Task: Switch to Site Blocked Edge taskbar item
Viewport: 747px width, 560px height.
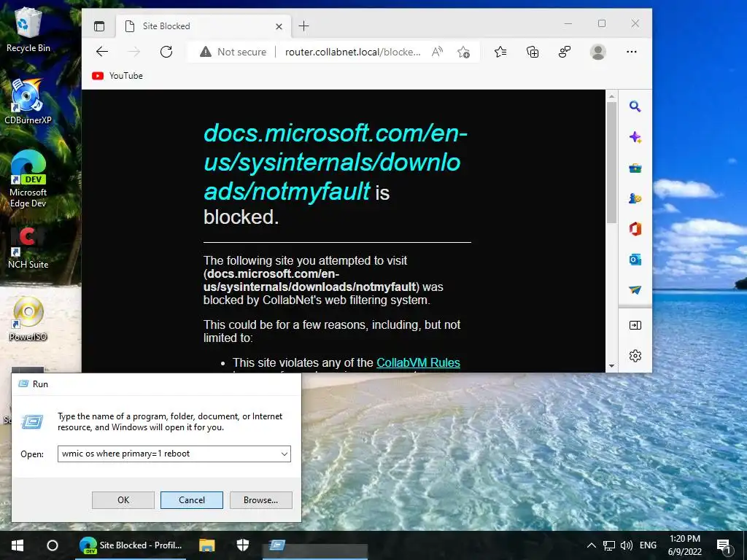Action: coord(131,545)
